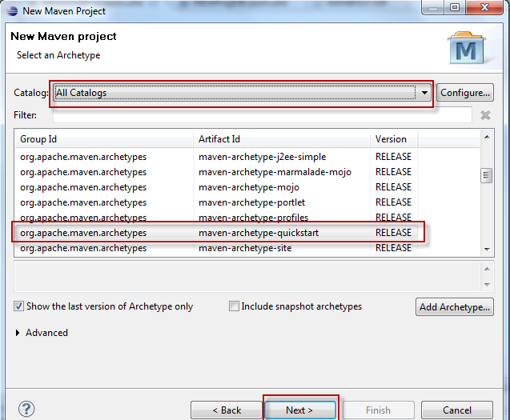Select the maven-archetype-site row

216,248
